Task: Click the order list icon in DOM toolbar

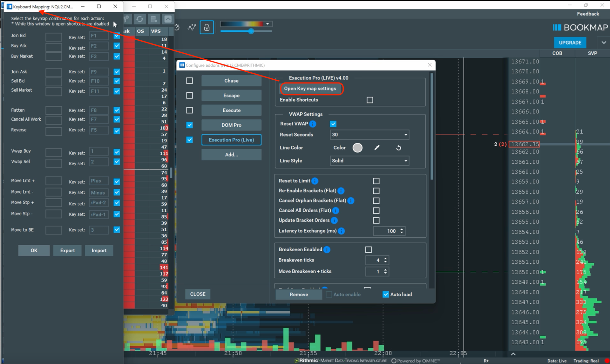Action: click(x=154, y=19)
